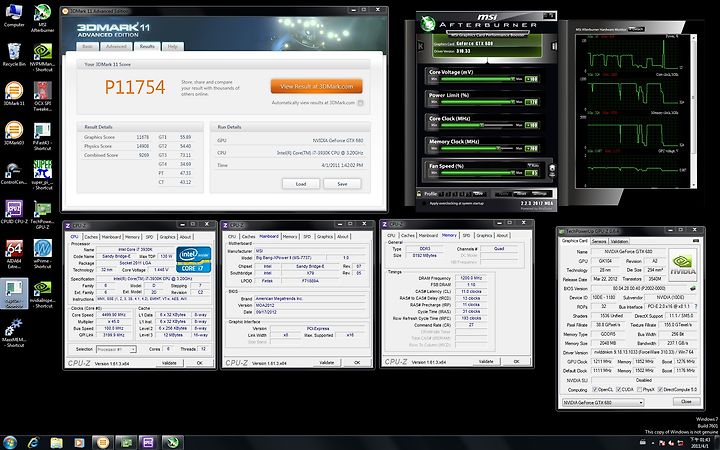
Task: Open the Computer desktop icon
Action: [14, 15]
